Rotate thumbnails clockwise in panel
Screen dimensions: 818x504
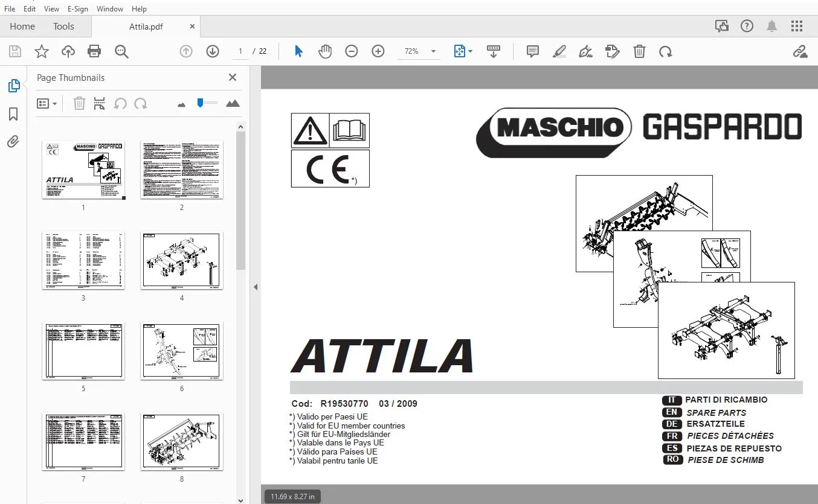pos(141,103)
